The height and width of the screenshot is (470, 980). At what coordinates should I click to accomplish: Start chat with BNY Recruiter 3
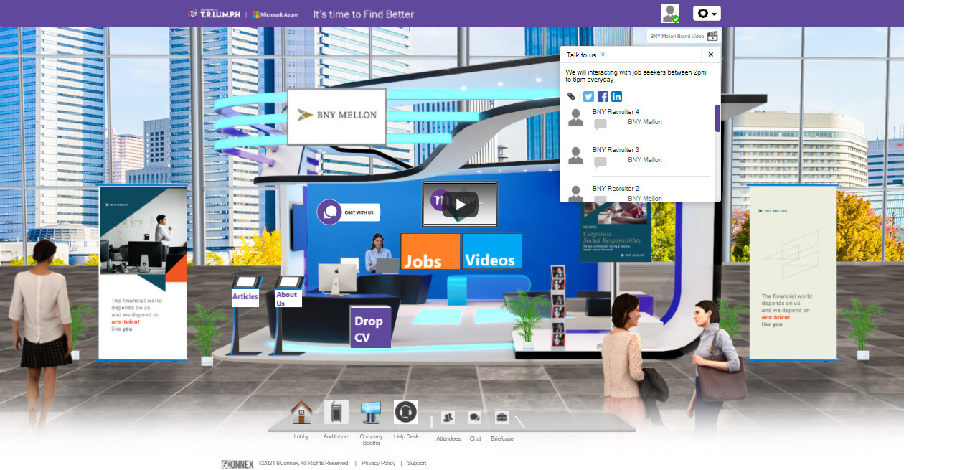600,162
